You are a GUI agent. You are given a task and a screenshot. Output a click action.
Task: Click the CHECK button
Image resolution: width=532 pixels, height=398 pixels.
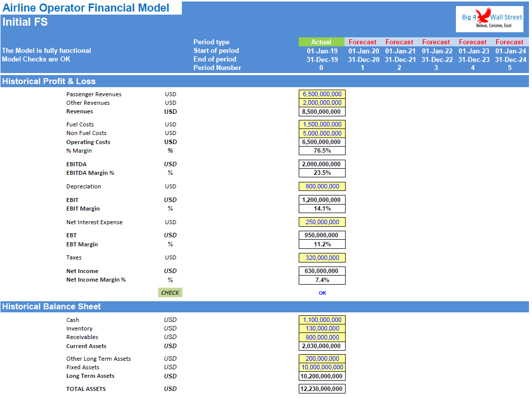(170, 292)
